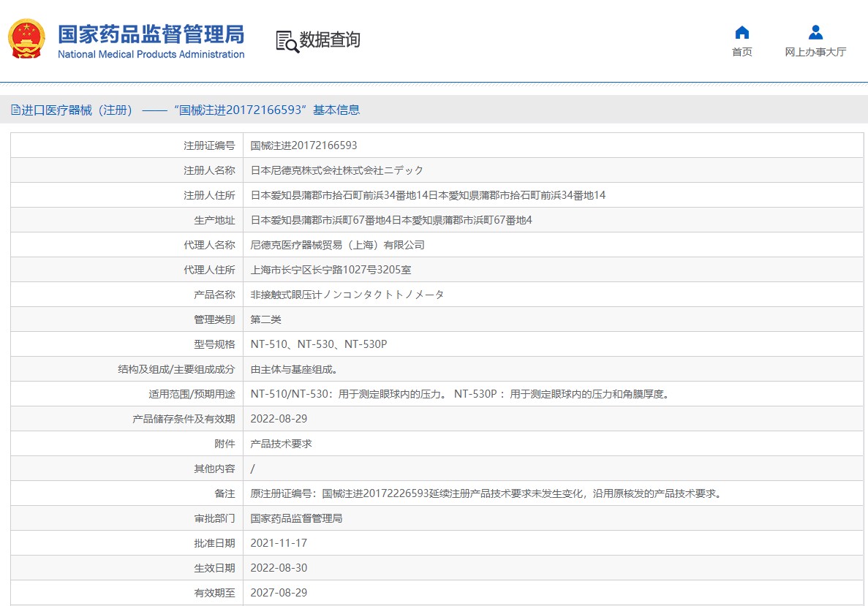This screenshot has width=868, height=606.
Task: Click the document icon before 进口医疗器械（注册）
Action: (15, 109)
